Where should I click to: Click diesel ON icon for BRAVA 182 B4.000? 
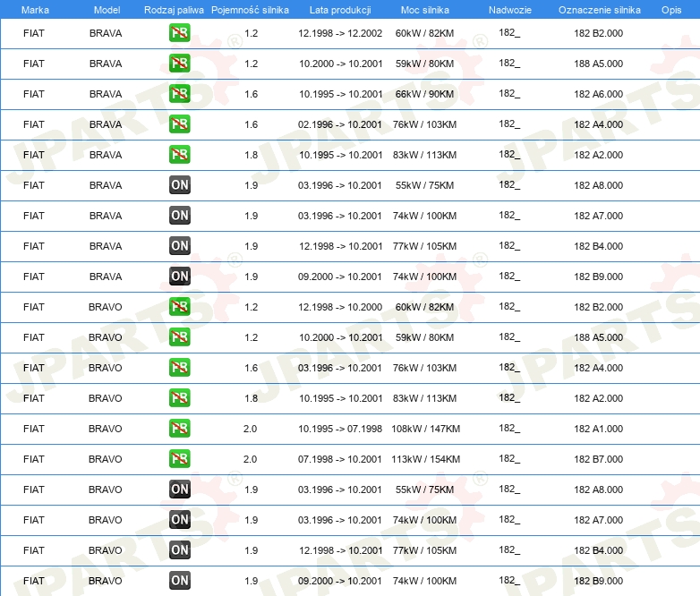pos(179,245)
